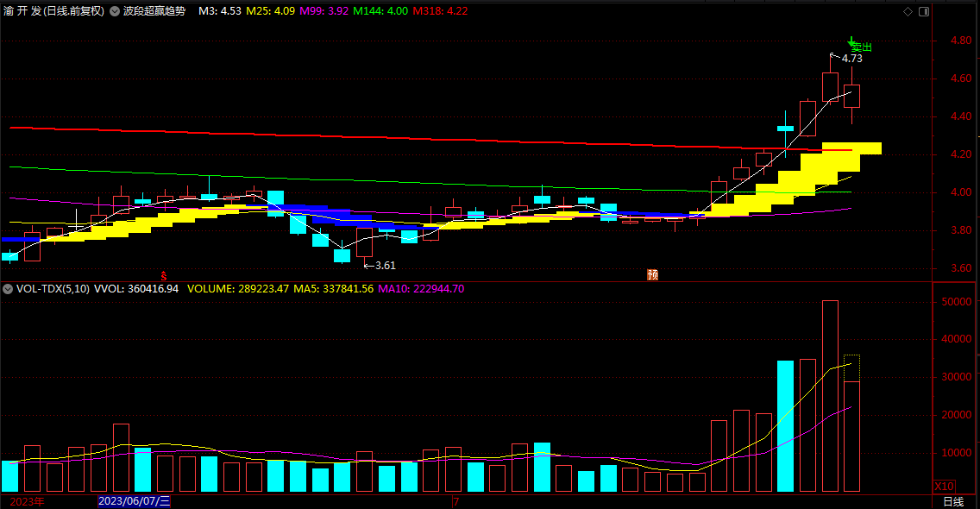Click the 4.73 high price label
Screen dimensions: 980x509
coord(851,59)
